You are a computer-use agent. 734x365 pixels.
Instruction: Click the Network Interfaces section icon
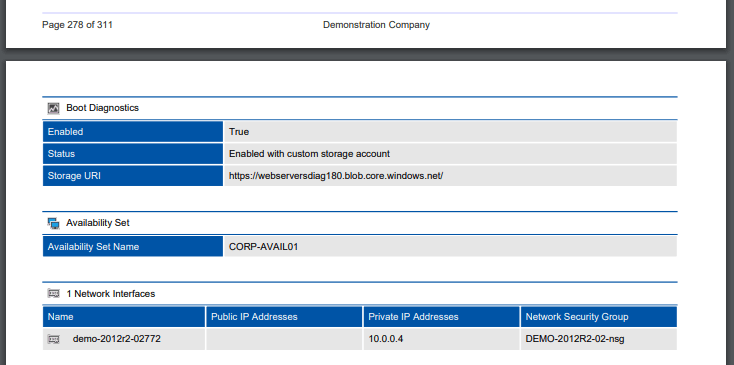54,294
